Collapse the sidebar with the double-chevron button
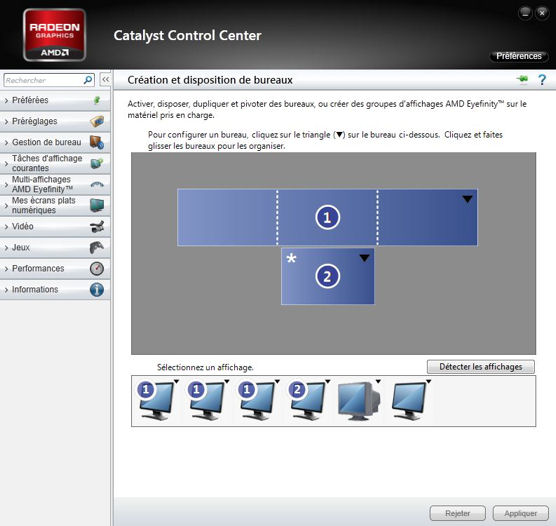 pos(105,80)
